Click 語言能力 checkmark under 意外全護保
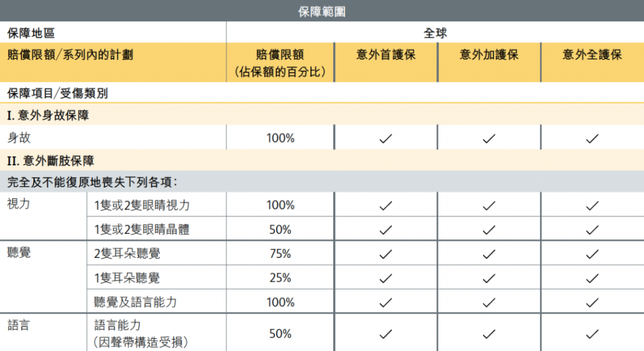The height and width of the screenshot is (351, 644). [592, 334]
